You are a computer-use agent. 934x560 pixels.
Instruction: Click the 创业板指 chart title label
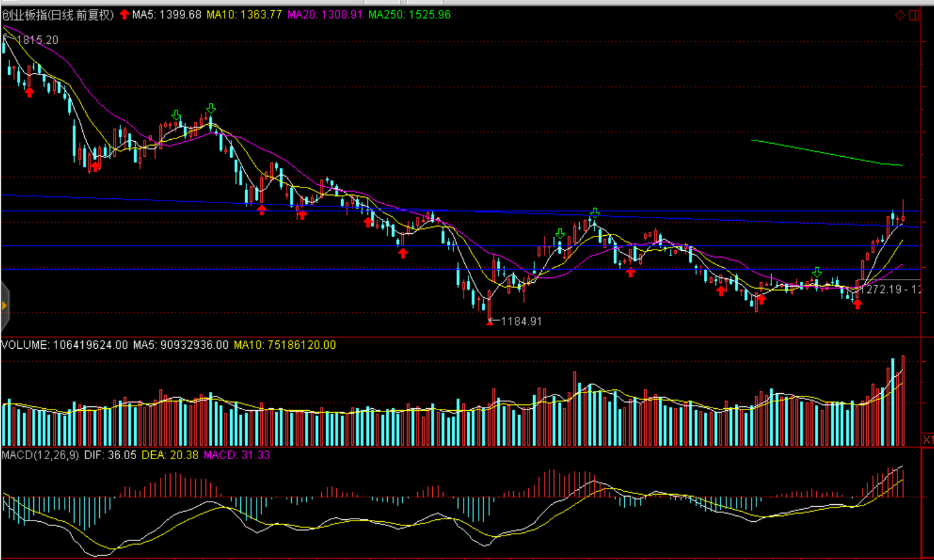pos(57,14)
